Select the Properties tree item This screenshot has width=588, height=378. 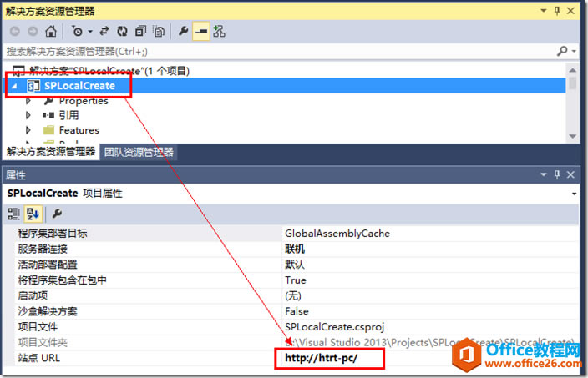[84, 101]
